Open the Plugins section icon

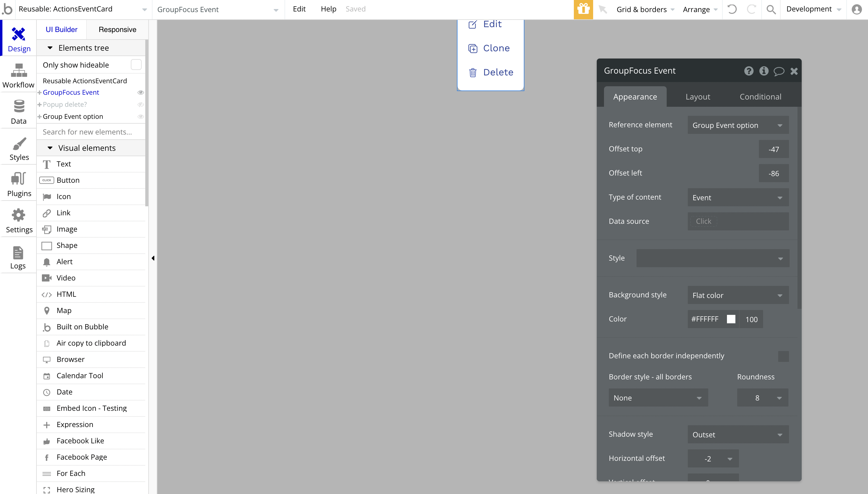19,179
